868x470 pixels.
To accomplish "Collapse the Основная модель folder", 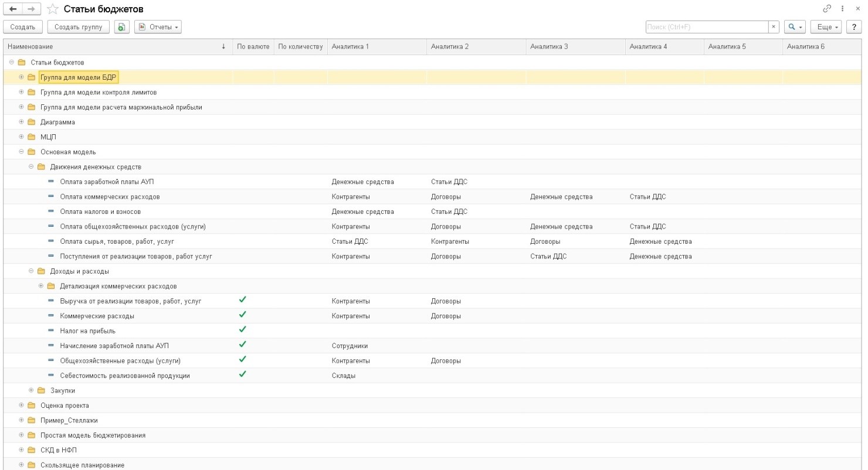I will tap(22, 152).
